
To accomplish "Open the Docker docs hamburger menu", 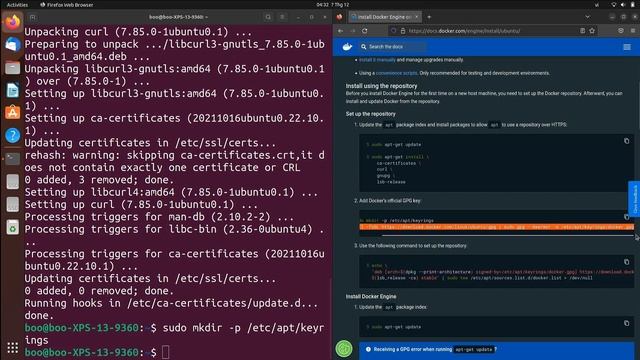I will 627,47.
